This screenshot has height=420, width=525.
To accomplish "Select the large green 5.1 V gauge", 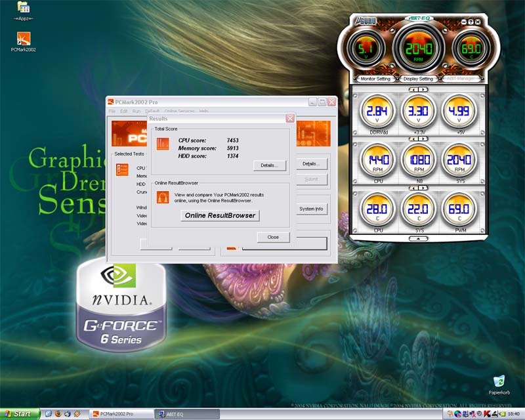I will pyautogui.click(x=366, y=49).
